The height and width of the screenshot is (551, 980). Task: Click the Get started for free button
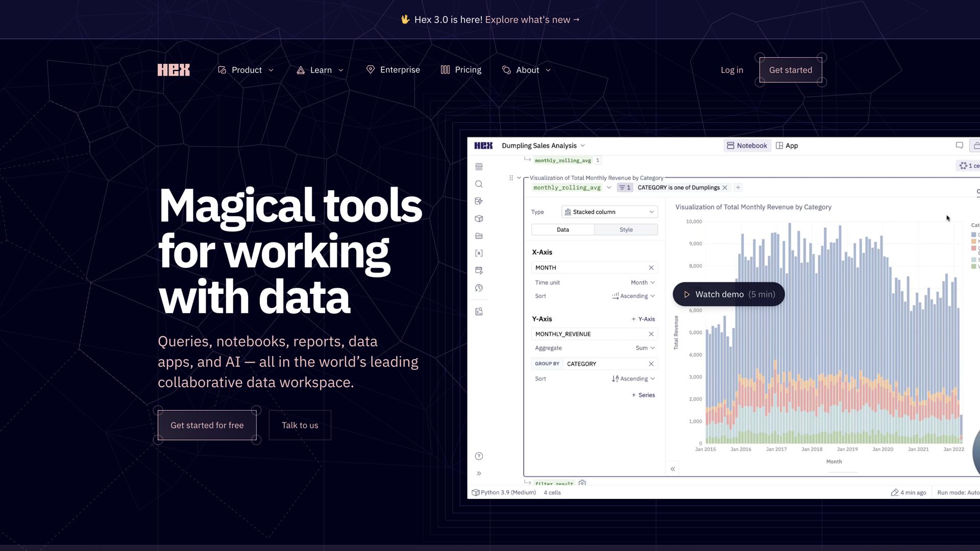207,425
